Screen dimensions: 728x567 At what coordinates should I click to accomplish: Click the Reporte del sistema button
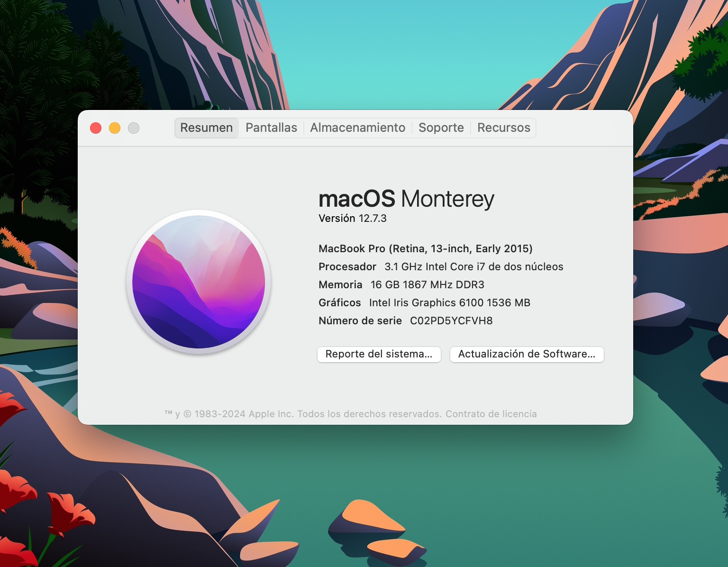tap(379, 354)
